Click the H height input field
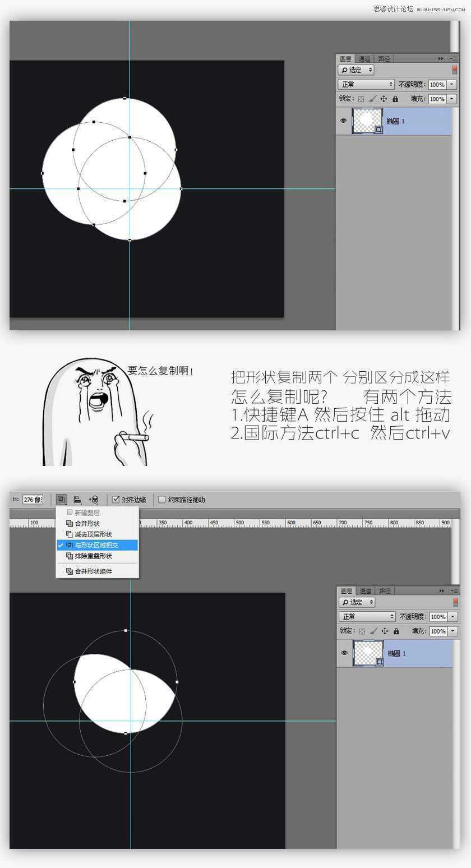Screen dimensions: 471x868 (32, 500)
